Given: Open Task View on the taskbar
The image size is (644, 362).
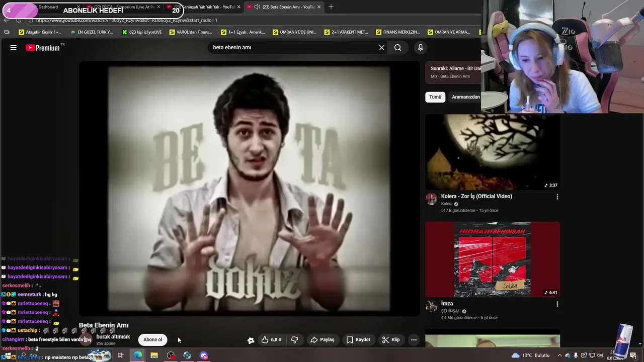Looking at the screenshot, I should point(121,355).
